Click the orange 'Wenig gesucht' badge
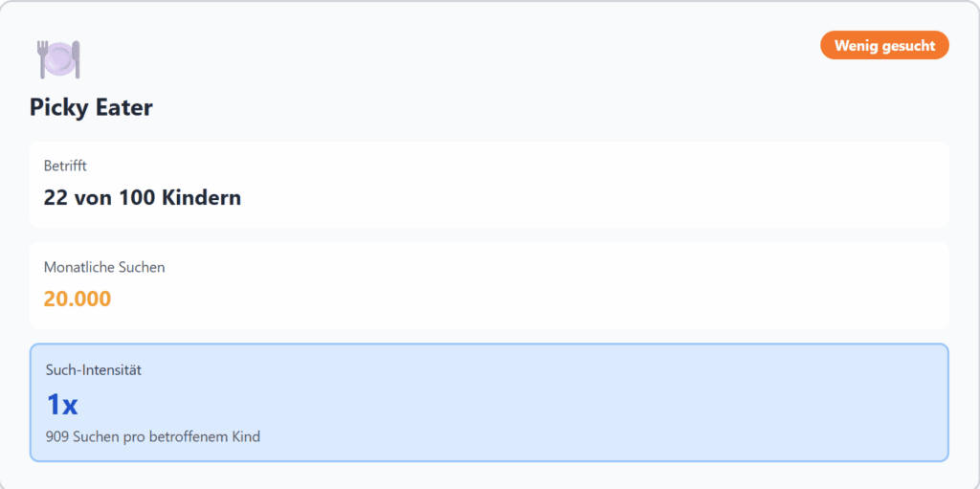Screen dimensions: 980x489 (x=884, y=45)
